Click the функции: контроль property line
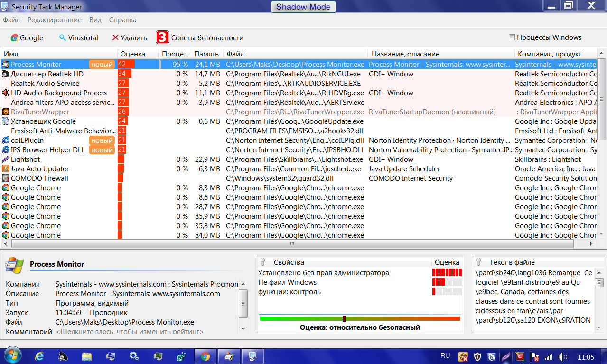607x364 pixels. [x=289, y=292]
